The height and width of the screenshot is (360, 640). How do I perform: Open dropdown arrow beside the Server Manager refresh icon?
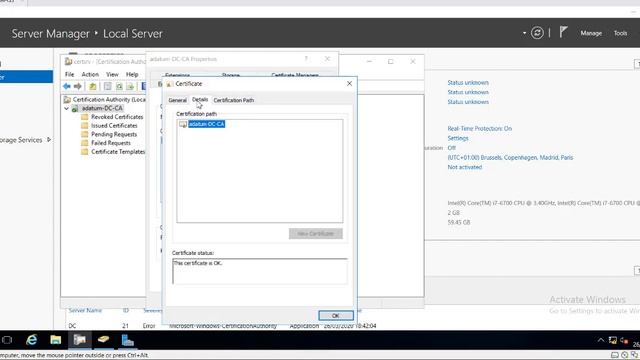point(524,33)
